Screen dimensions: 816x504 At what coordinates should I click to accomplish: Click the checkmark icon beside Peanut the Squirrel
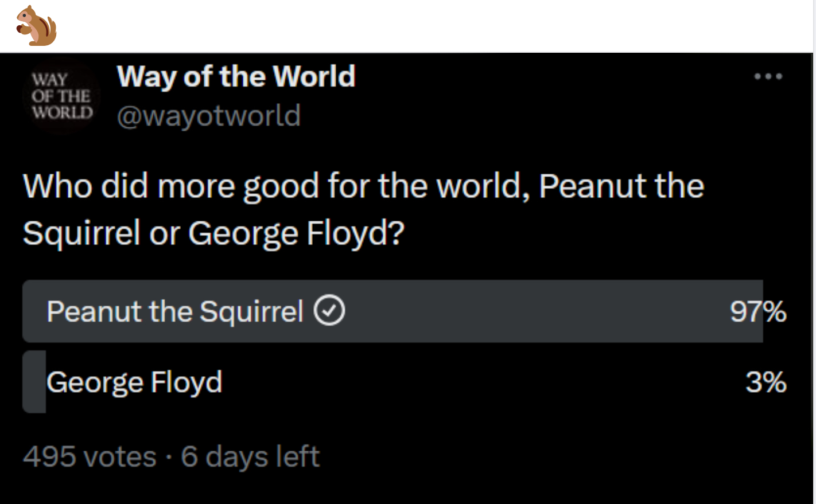[x=329, y=311]
